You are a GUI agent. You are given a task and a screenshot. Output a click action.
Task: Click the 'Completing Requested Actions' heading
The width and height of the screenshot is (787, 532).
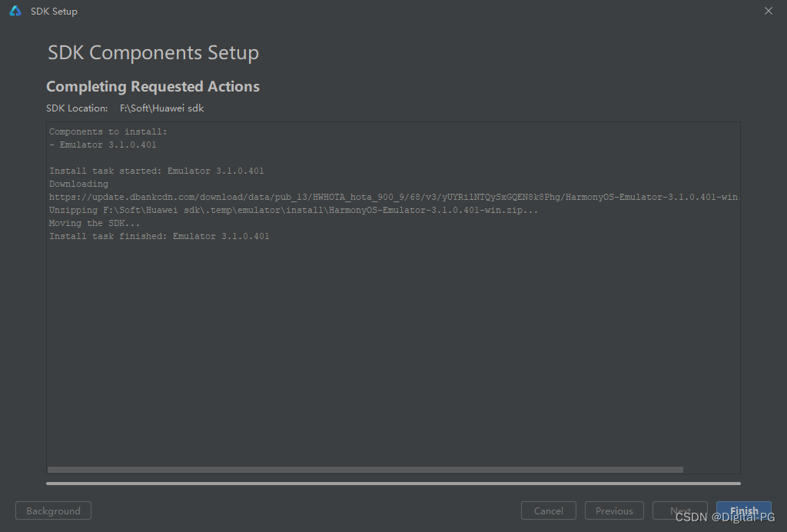coord(153,86)
